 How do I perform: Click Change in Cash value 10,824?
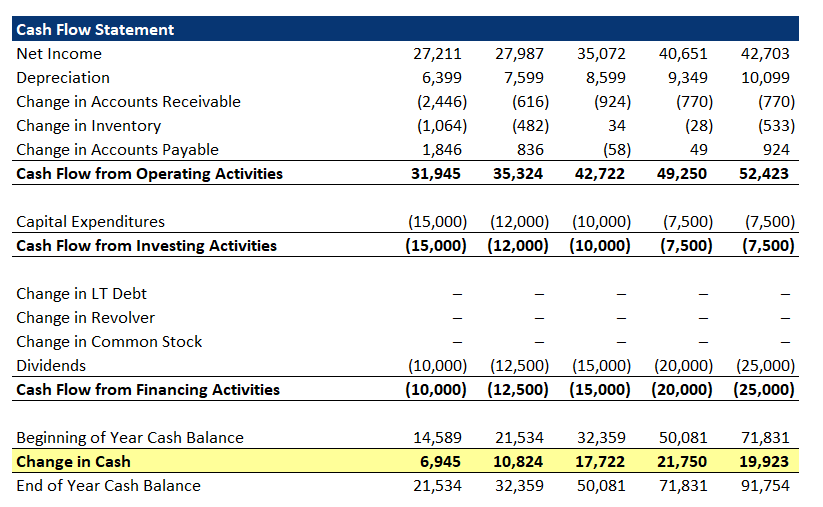(518, 462)
